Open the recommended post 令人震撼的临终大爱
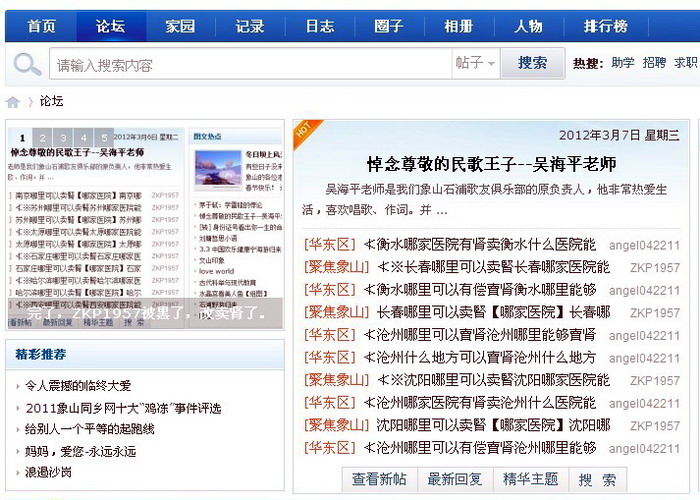 78,385
